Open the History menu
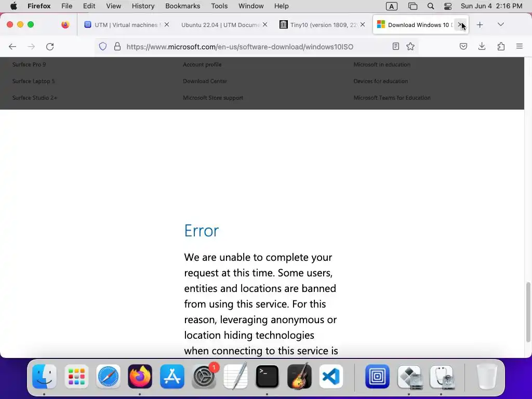 pyautogui.click(x=143, y=6)
